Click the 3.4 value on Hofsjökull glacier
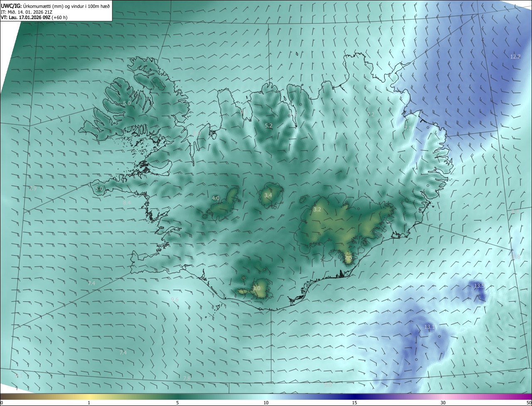The image size is (532, 406). tap(268, 195)
